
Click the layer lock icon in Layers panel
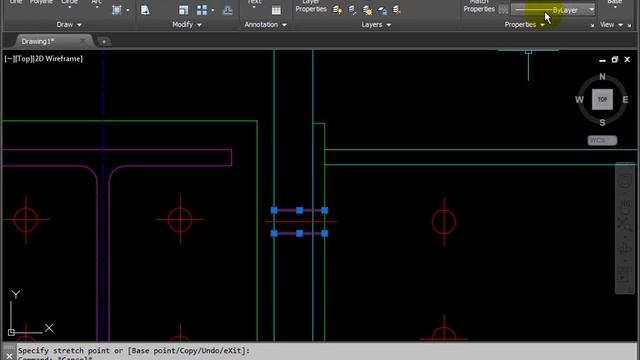click(382, 10)
